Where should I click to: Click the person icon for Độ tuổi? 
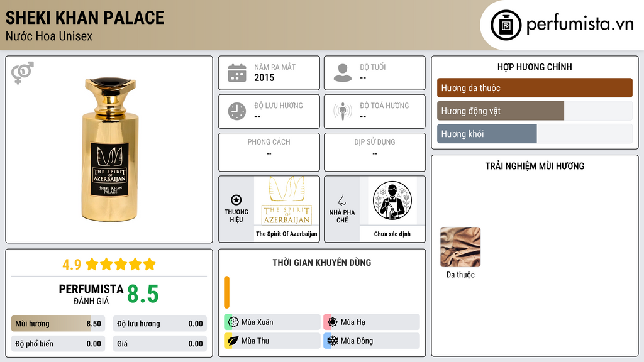tap(343, 73)
